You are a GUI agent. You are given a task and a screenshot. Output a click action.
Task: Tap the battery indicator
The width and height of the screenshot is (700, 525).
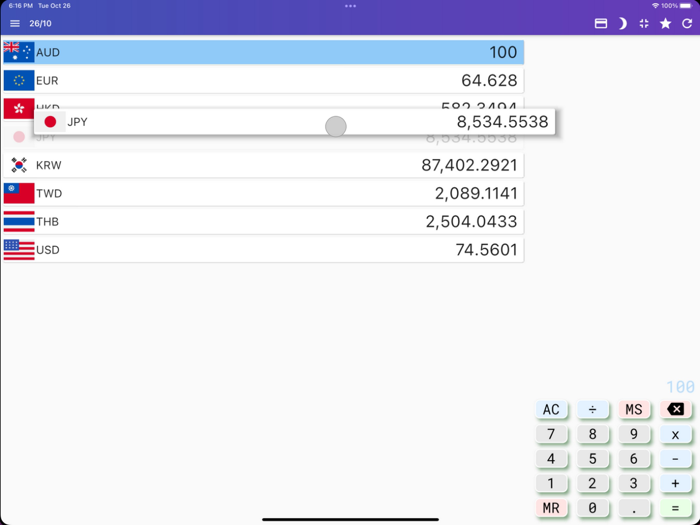click(x=686, y=6)
